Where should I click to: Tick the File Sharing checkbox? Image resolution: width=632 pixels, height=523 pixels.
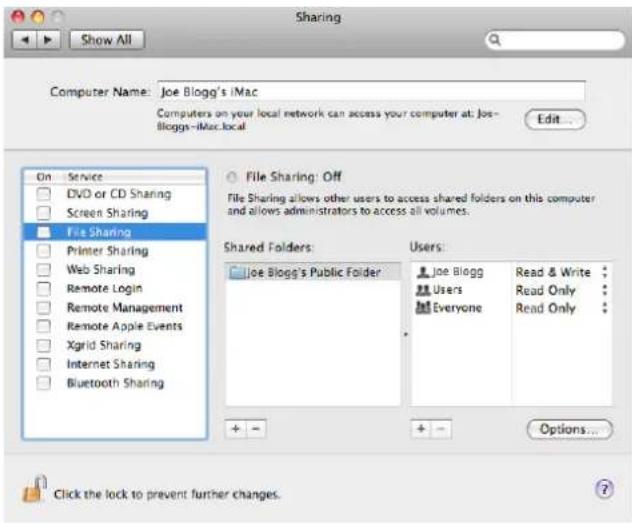[43, 232]
